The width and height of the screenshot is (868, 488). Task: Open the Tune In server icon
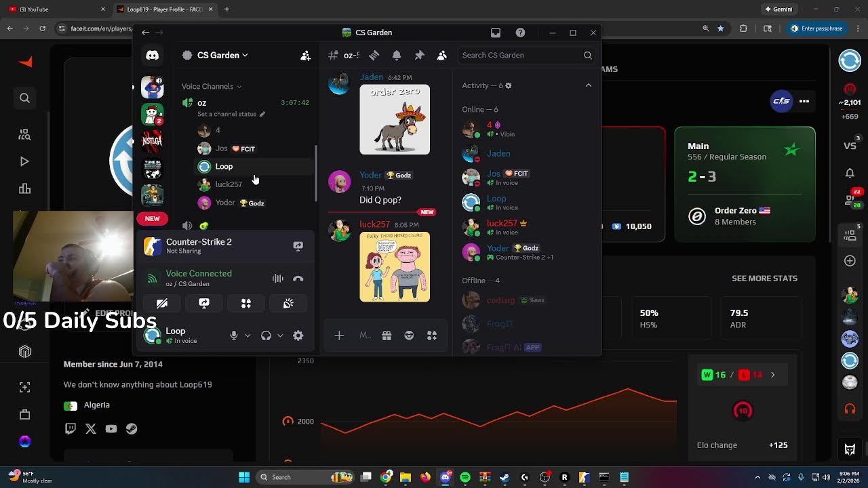point(152,168)
